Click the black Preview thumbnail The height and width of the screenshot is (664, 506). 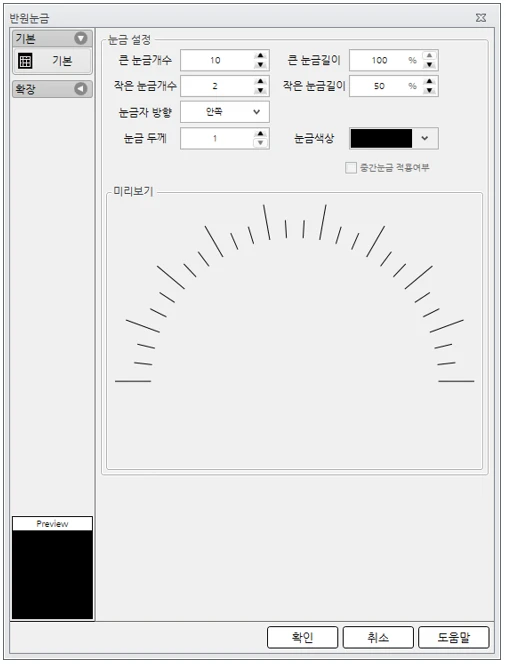(x=53, y=575)
